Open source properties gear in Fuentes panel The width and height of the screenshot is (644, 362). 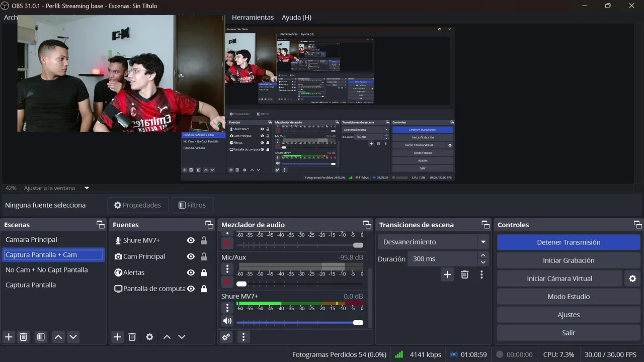[149, 337]
